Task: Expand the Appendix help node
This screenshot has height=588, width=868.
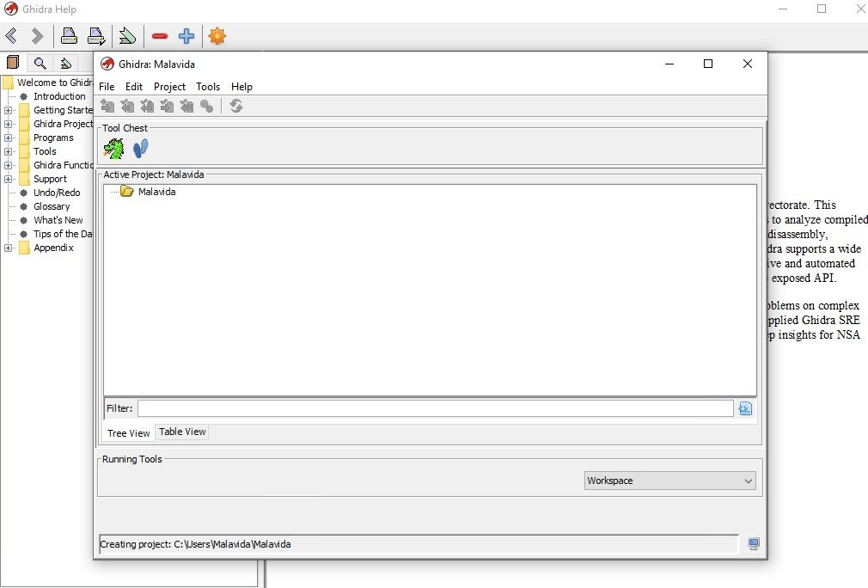Action: coord(8,248)
